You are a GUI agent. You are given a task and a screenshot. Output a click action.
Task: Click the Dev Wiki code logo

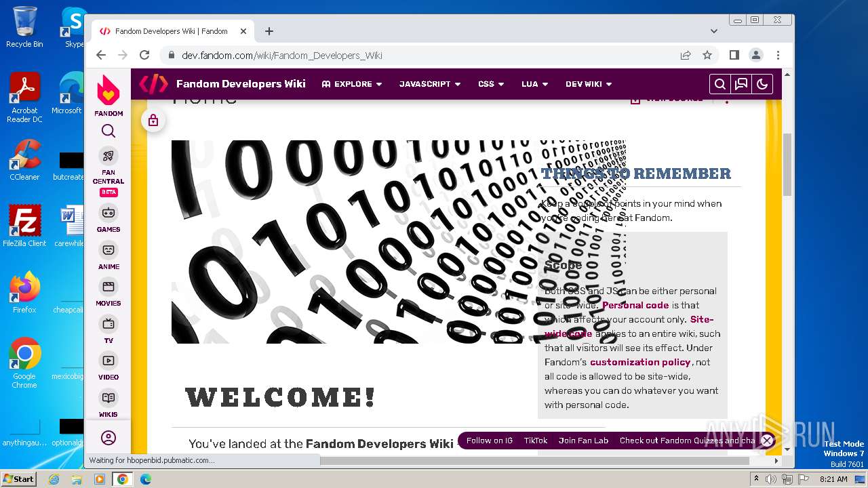[x=153, y=84]
